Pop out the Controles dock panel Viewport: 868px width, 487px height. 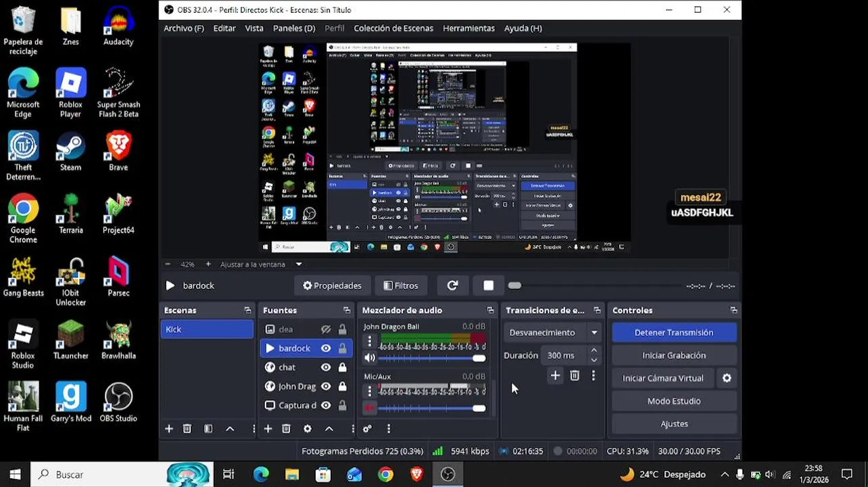pos(733,310)
